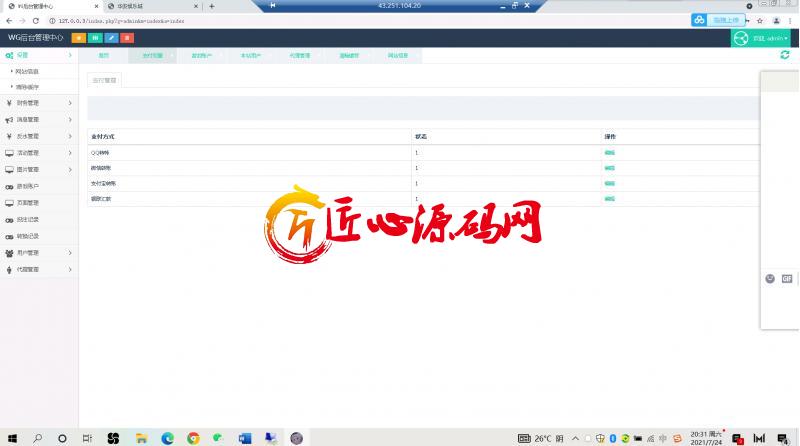This screenshot has width=800, height=446.
Task: Expand the 活动管理 sidebar chevron
Action: tap(70, 153)
